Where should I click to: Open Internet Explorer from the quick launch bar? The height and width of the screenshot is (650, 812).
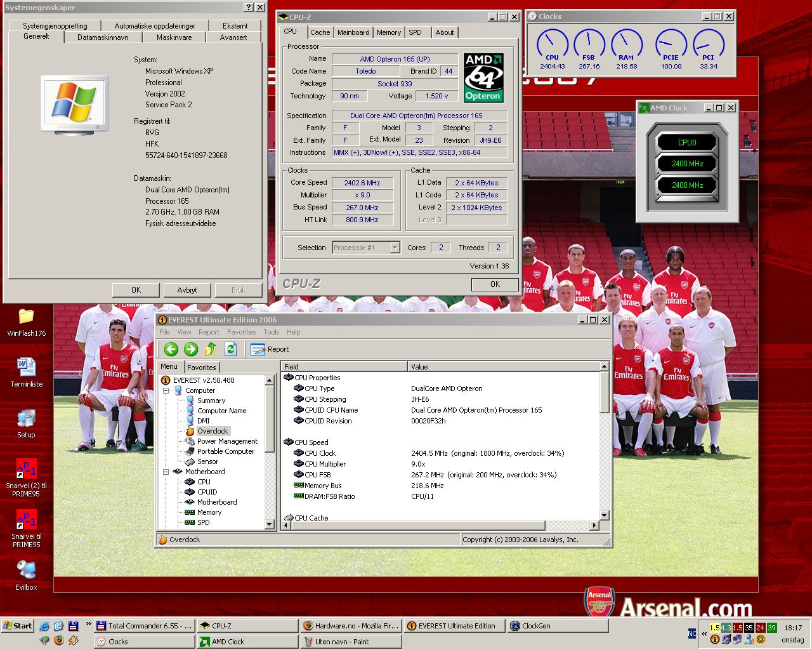click(x=44, y=626)
